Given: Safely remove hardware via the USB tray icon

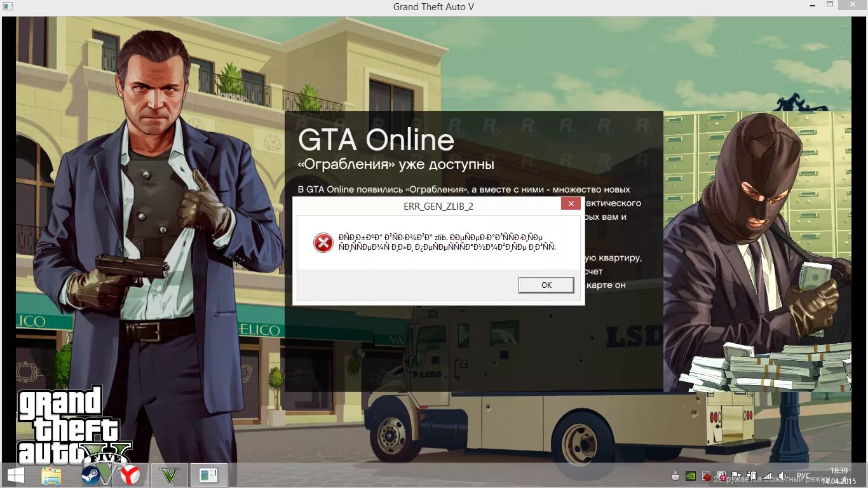Looking at the screenshot, I should [x=675, y=476].
